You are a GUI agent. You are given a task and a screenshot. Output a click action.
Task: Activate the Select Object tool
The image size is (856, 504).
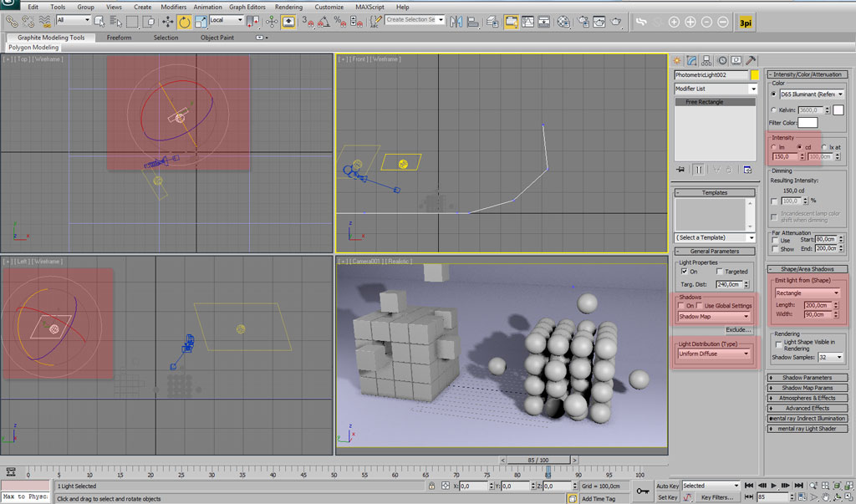tap(99, 22)
